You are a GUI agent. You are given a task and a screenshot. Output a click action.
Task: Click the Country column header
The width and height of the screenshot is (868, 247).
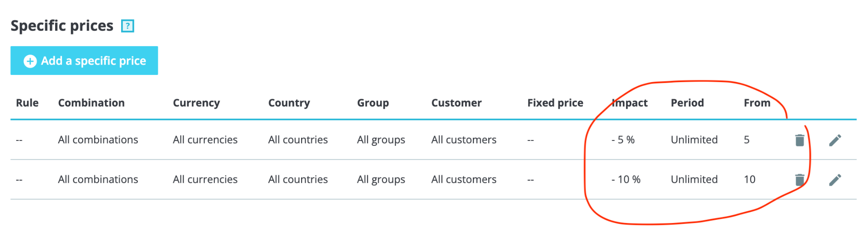tap(289, 103)
